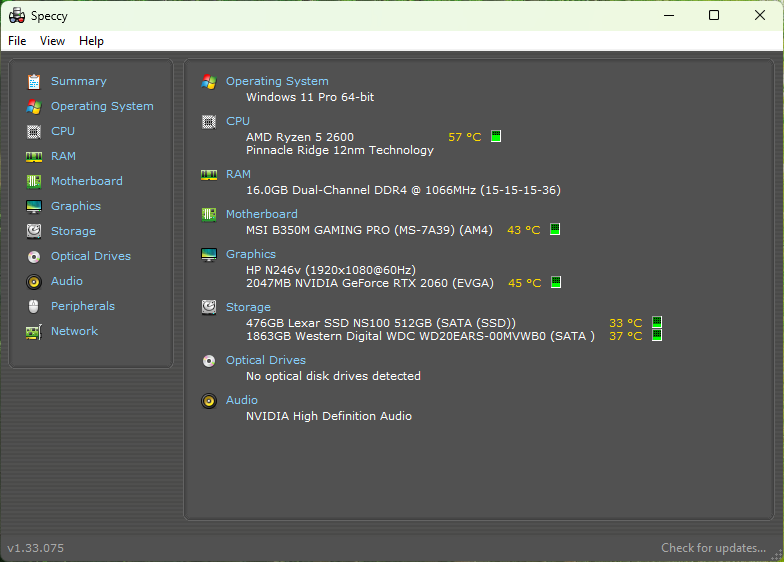
Task: Click the Peripherals mouse icon in sidebar
Action: (x=34, y=306)
